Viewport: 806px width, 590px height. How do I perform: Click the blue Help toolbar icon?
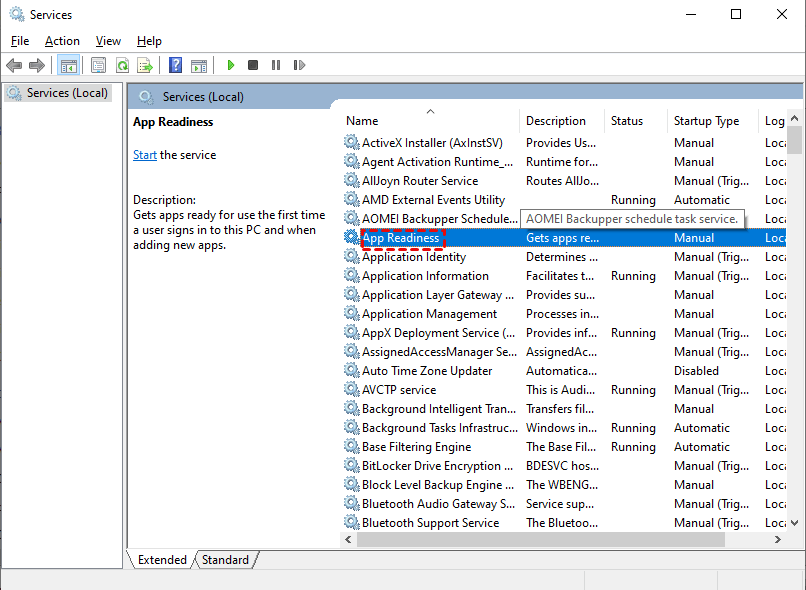175,65
